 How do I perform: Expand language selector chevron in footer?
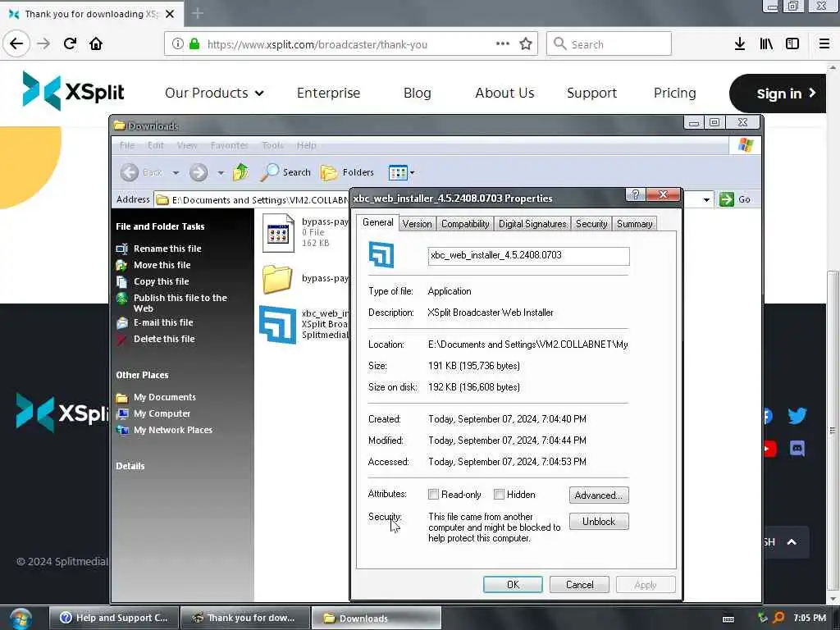click(x=792, y=542)
